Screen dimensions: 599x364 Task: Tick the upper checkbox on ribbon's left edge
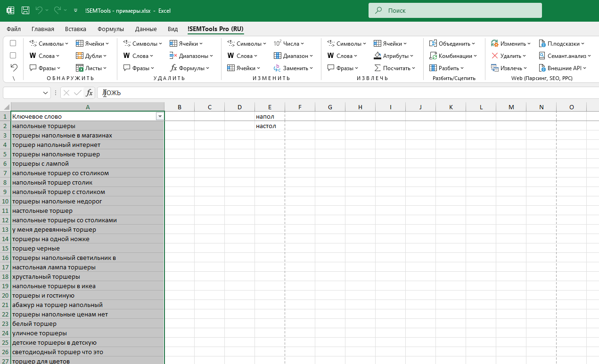pos(13,43)
